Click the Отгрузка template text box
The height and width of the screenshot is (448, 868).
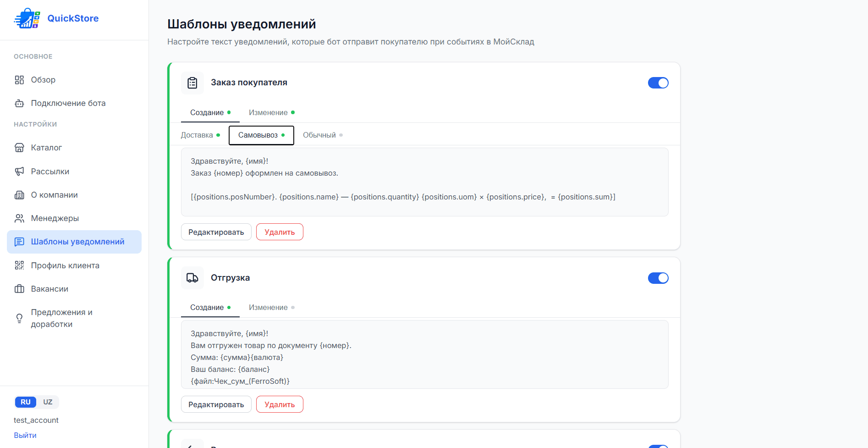click(425, 354)
